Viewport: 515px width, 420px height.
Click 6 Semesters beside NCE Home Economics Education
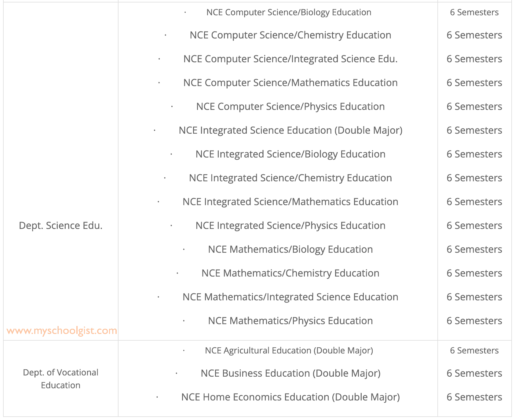[x=474, y=397]
